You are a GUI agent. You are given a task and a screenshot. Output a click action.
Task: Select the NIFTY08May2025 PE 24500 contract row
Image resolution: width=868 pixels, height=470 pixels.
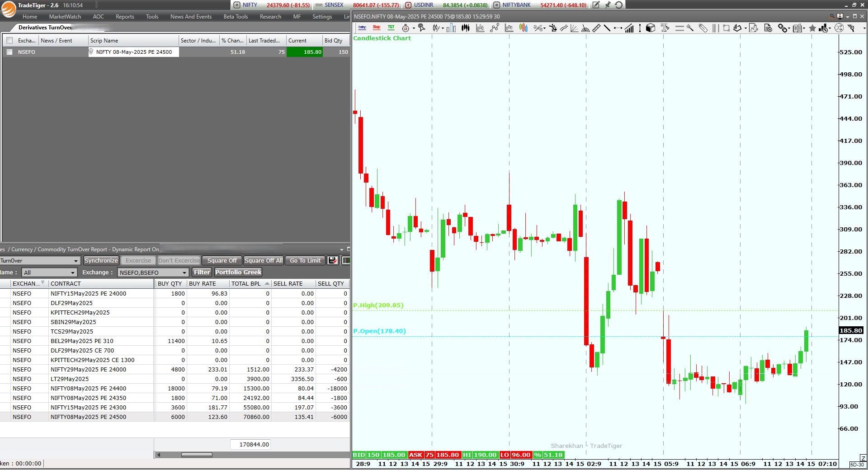(175, 417)
